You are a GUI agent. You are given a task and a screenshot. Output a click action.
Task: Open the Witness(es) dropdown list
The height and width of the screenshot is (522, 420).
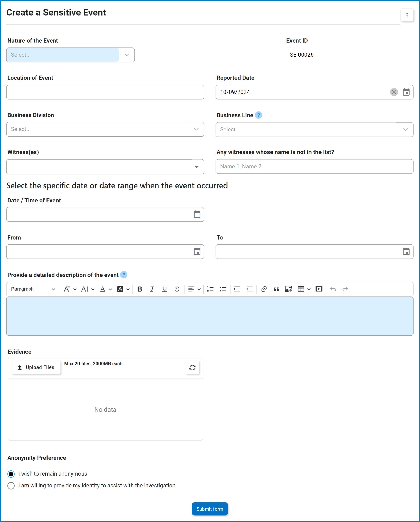[105, 167]
